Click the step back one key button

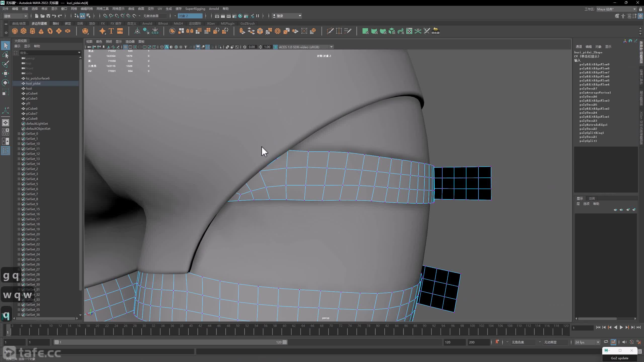pos(610,327)
